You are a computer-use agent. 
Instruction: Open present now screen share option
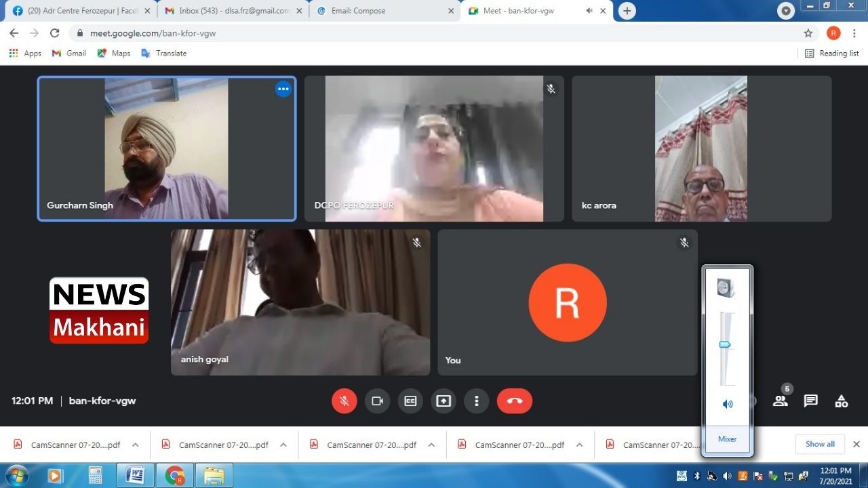click(x=443, y=401)
